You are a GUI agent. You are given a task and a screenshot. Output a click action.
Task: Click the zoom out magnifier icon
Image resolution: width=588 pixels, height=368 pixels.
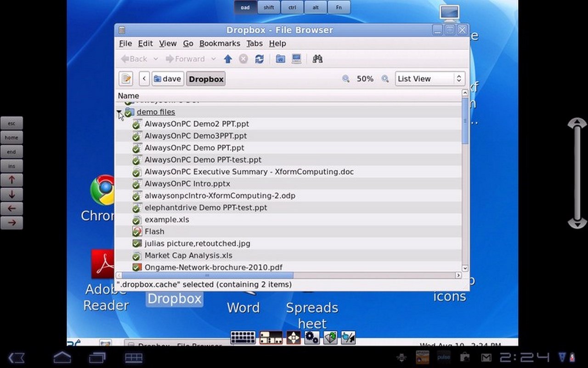pos(346,79)
